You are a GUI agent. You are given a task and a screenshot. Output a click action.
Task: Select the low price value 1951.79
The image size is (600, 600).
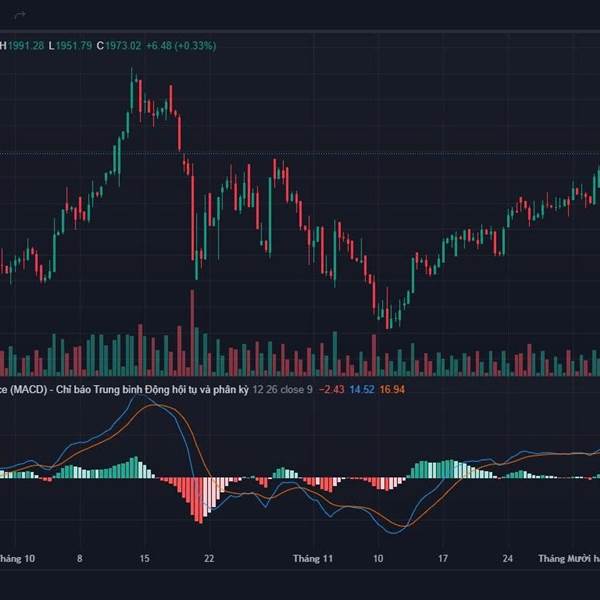click(x=74, y=46)
